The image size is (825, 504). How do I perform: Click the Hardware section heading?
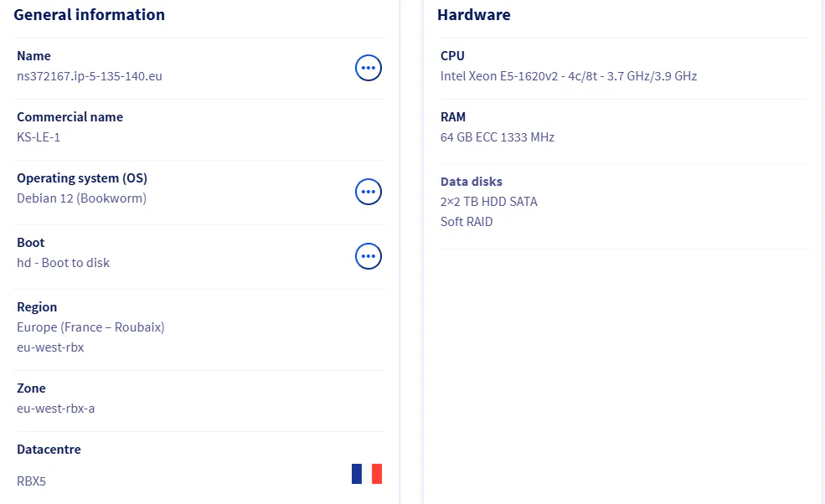[x=473, y=15]
